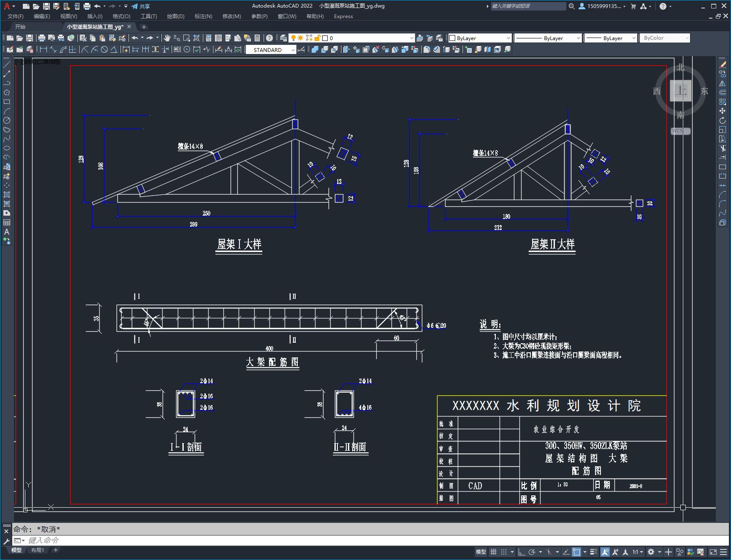The width and height of the screenshot is (731, 560).
Task: Toggle lineweight display in status bar
Action: tap(594, 552)
